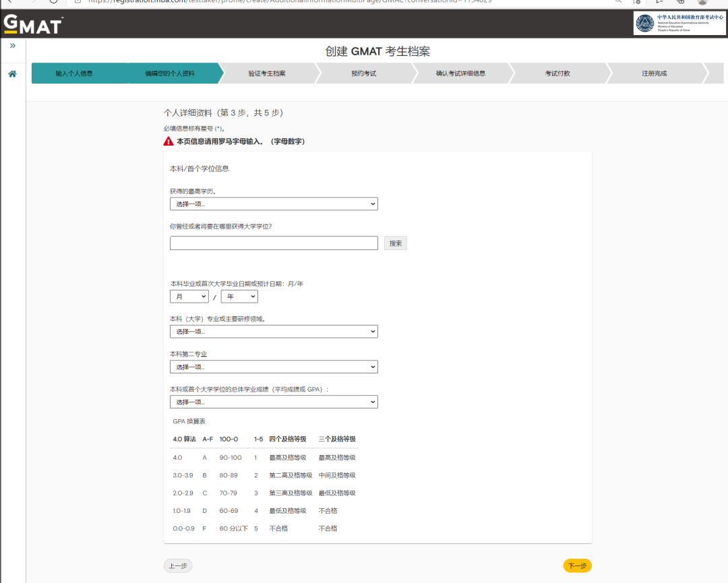Click the GMAT logo in header
Image resolution: width=728 pixels, height=583 pixels.
click(32, 25)
